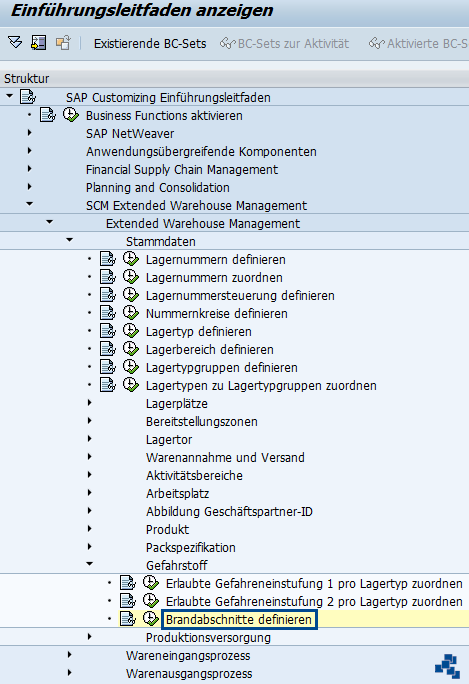This screenshot has height=684, width=469.
Task: Open documentation icon for Lagernummern zuordnen
Action: click(108, 277)
